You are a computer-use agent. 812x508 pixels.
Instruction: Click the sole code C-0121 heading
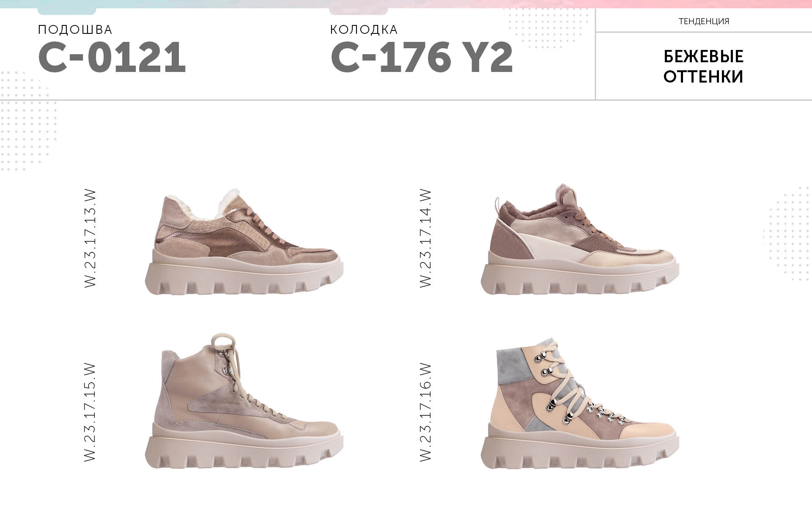coord(112,57)
